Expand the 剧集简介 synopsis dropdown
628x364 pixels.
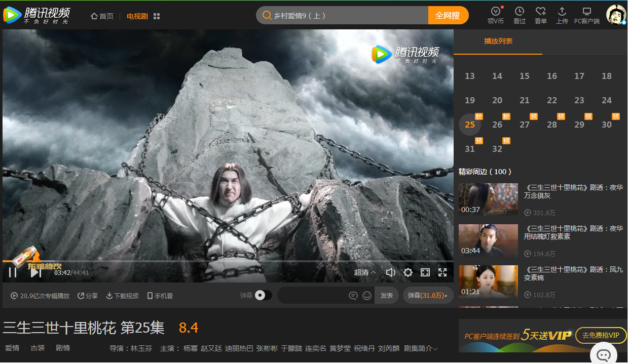(x=421, y=348)
